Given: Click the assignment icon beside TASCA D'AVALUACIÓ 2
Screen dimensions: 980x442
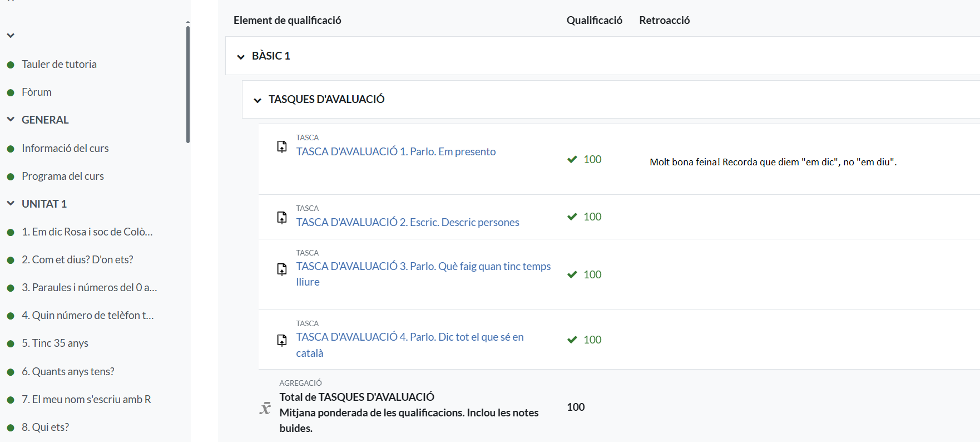Looking at the screenshot, I should tap(282, 217).
